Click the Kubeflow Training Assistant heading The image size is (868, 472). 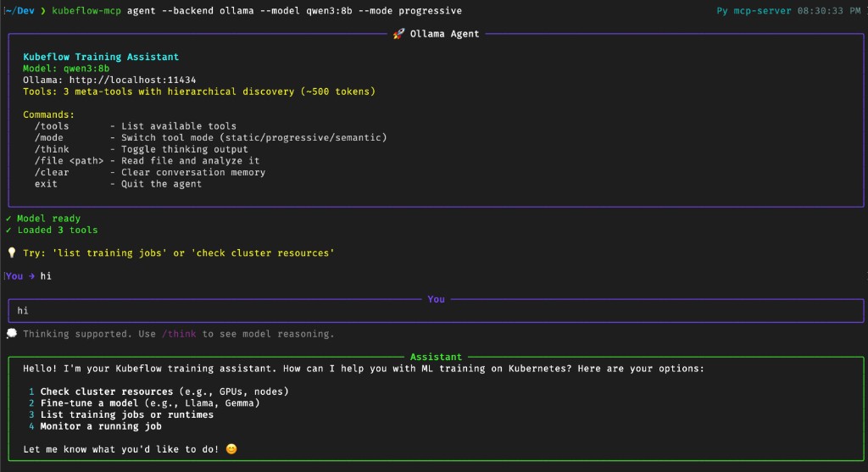(x=101, y=57)
